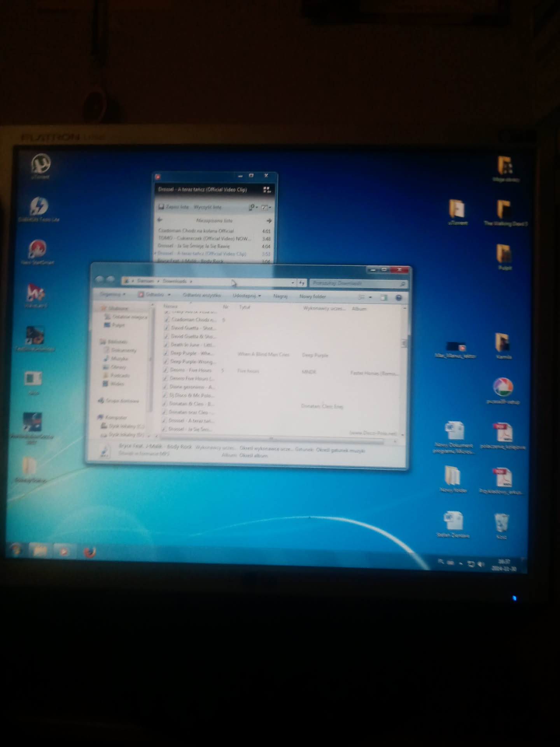Open the Udostępnij dropdown in toolbar
Viewport: 560px width, 747px height.
[x=247, y=296]
